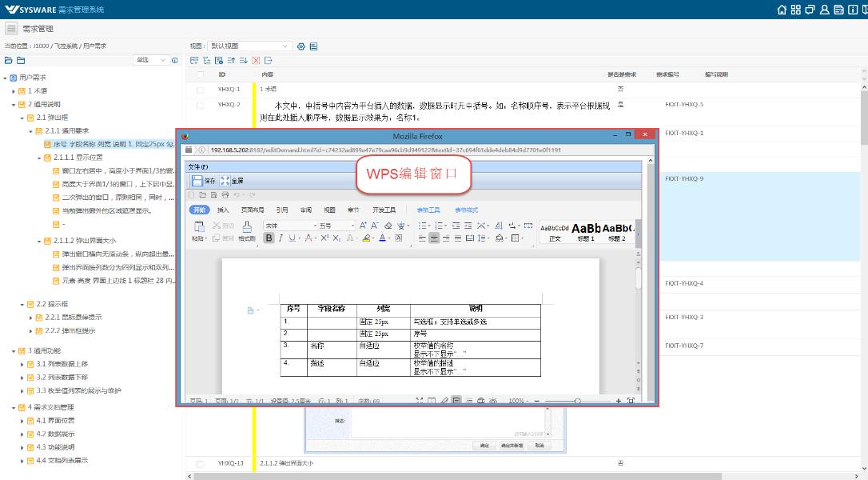The height and width of the screenshot is (480, 868).
Task: Expand the 1 术语 tree node
Action: (x=14, y=91)
